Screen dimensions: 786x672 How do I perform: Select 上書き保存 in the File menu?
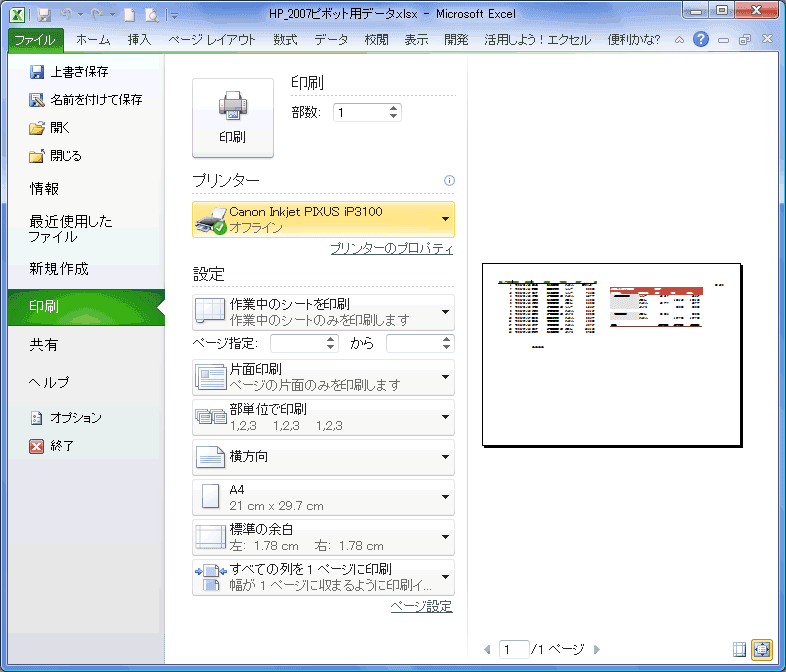point(69,72)
